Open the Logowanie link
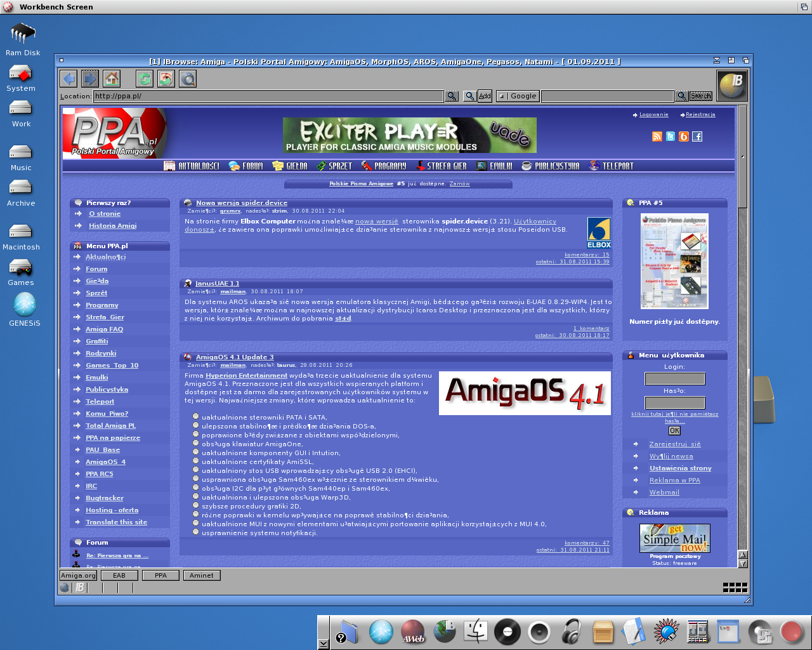 [x=653, y=115]
